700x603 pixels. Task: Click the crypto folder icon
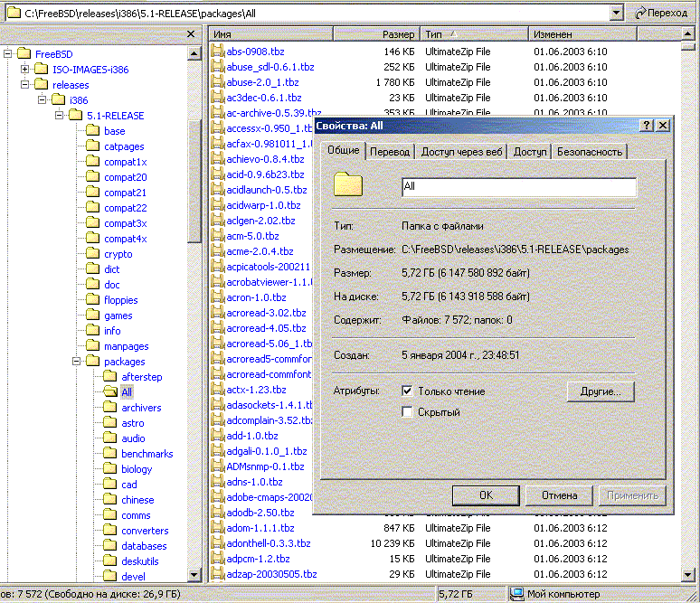point(93,253)
